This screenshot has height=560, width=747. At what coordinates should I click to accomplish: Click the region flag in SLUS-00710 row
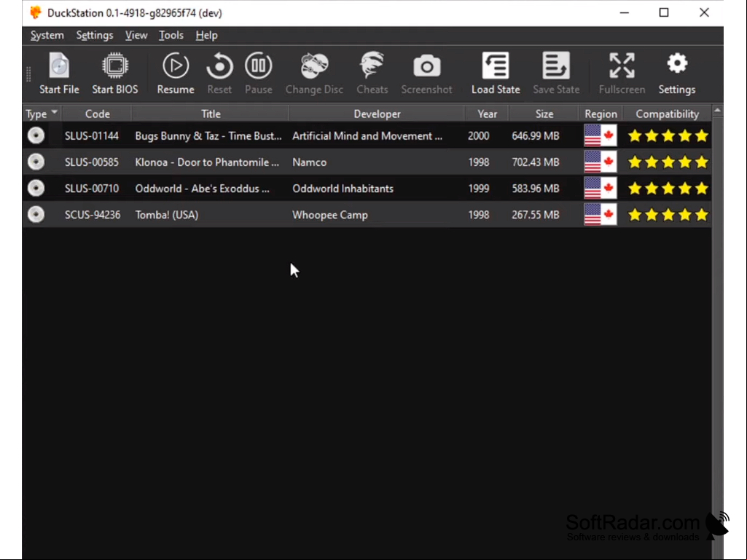[601, 188]
